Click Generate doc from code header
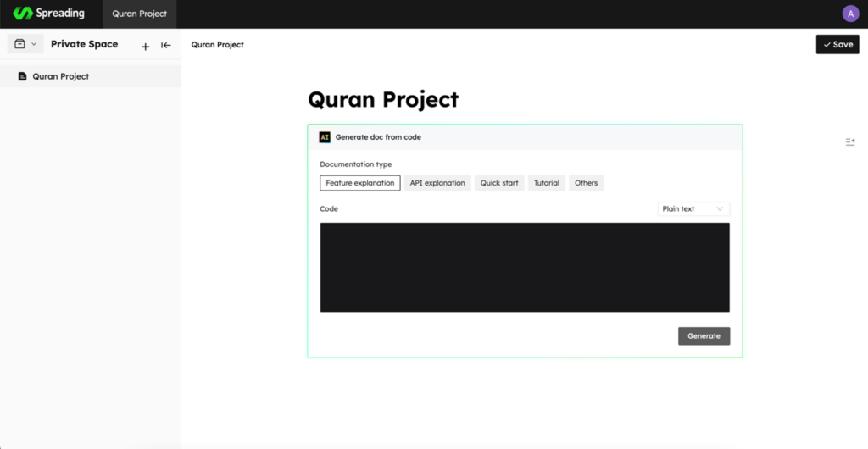The height and width of the screenshot is (449, 868). (378, 137)
